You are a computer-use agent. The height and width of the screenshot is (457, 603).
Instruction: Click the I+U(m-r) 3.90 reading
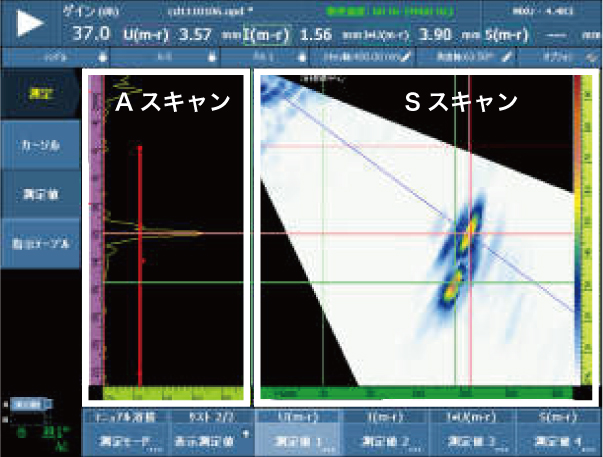(420, 35)
